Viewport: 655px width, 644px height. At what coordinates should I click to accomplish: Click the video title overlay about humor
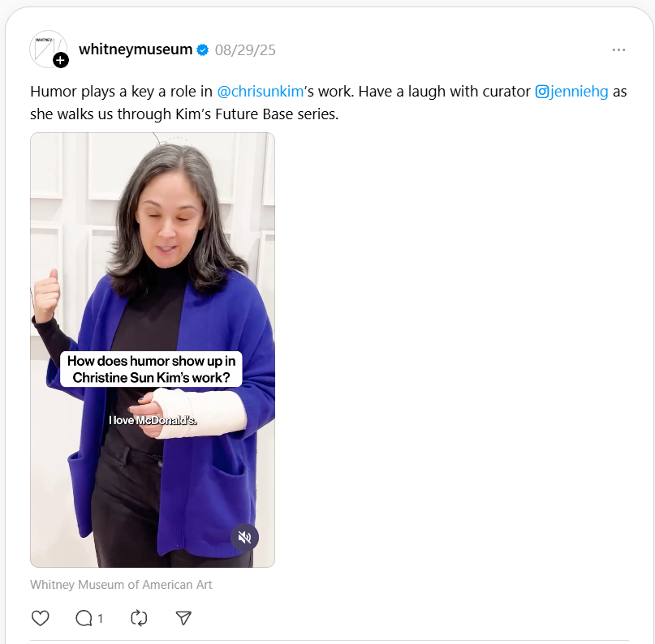pyautogui.click(x=151, y=369)
